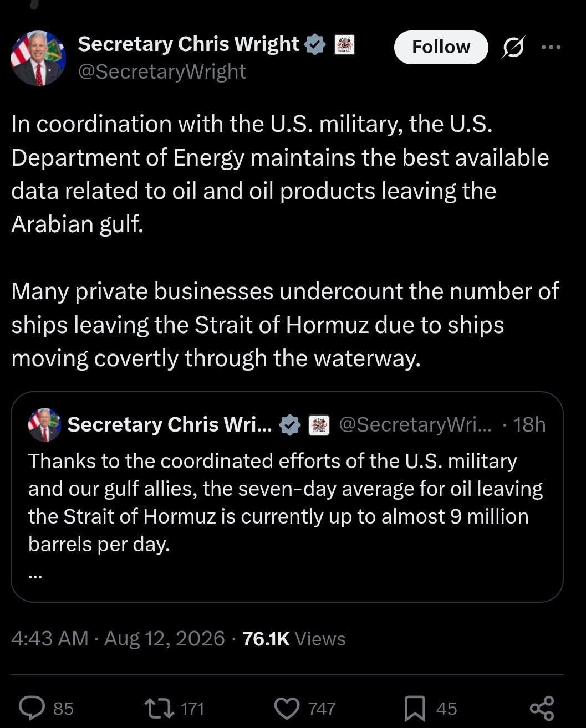The image size is (586, 728).
Task: Like the post with the heart icon
Action: [x=287, y=708]
